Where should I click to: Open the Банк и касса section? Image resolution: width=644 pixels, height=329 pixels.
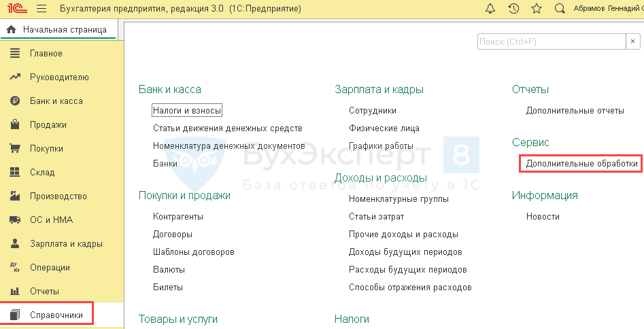56,101
